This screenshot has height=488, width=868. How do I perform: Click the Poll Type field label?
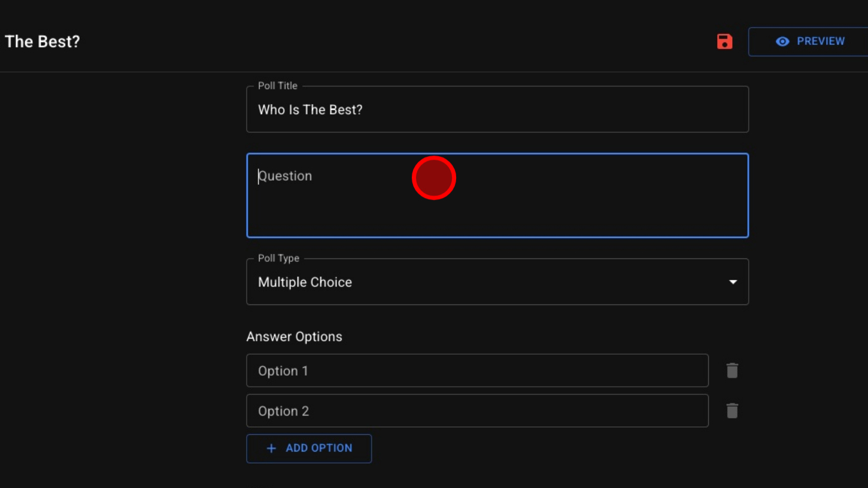point(278,258)
